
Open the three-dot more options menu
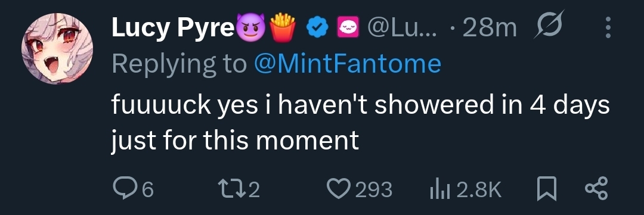point(608,28)
